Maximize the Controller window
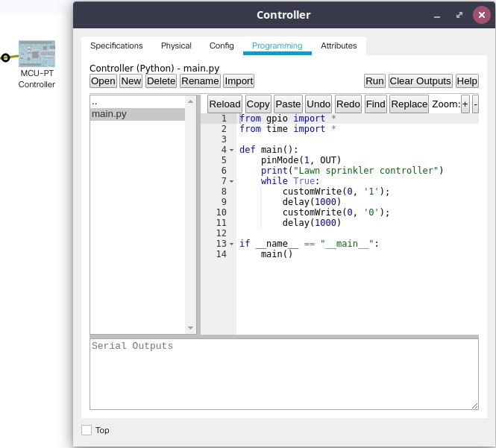The image size is (496, 448). coord(459,15)
